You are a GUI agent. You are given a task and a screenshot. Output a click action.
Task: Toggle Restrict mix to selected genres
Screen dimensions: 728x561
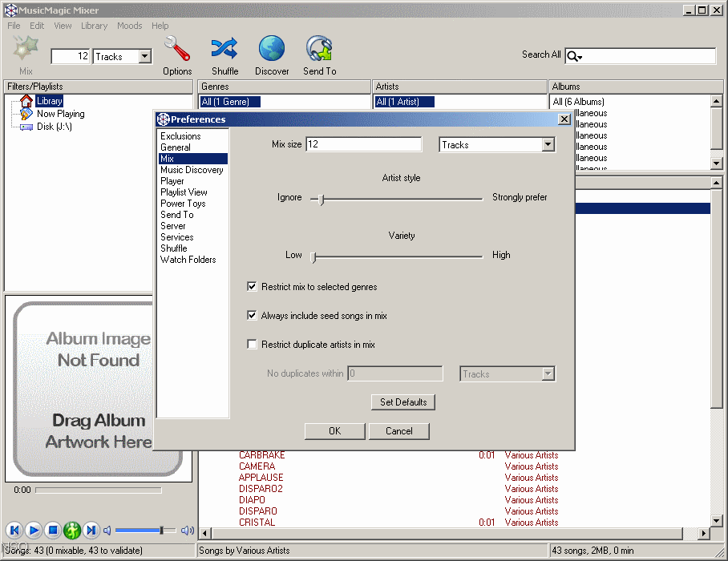coord(252,287)
